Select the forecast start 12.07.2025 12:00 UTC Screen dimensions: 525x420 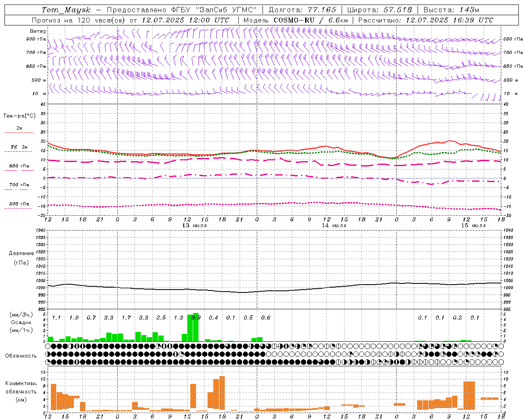[x=185, y=20]
